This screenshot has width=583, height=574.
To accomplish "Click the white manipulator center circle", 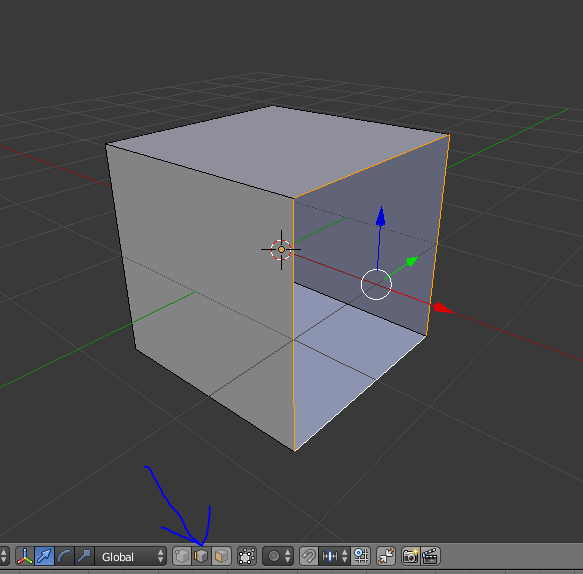I will tap(376, 284).
